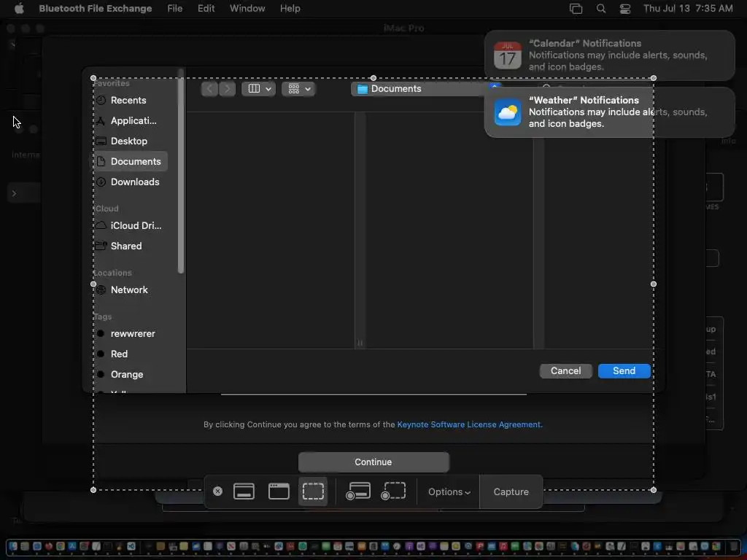Open the Calendar Notifications banner
The height and width of the screenshot is (560, 747).
tap(610, 55)
